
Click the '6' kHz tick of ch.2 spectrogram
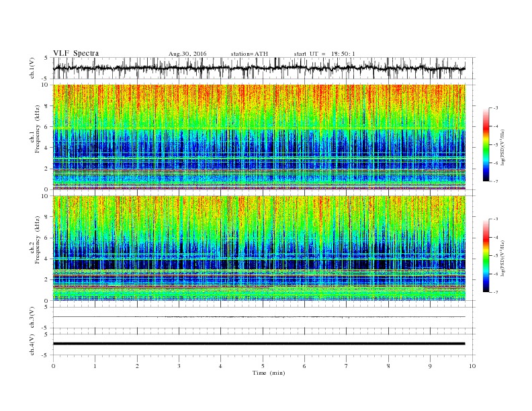[47, 238]
